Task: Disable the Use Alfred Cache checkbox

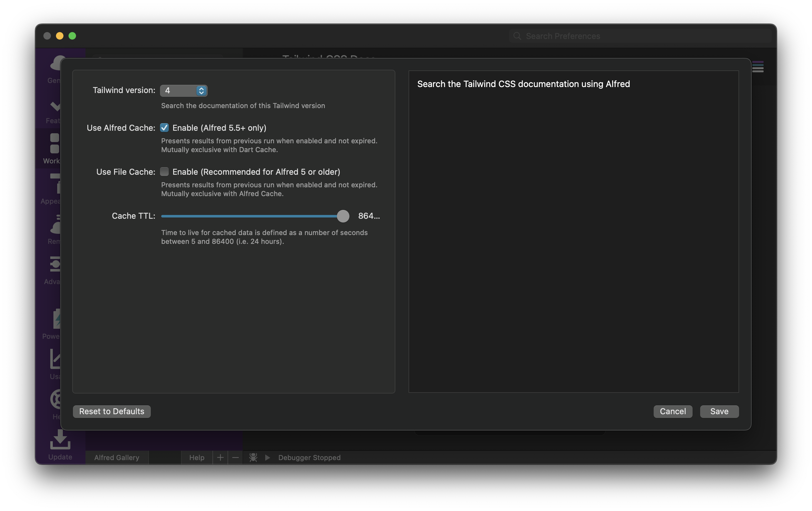Action: point(164,128)
